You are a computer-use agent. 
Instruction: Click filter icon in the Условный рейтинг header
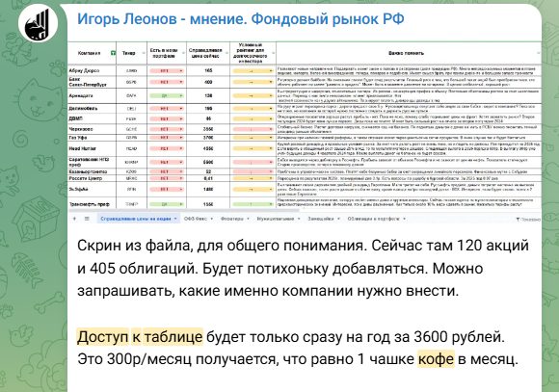point(273,53)
